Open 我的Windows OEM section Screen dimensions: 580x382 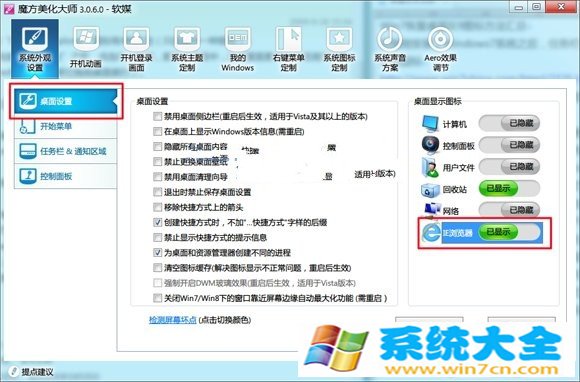(237, 48)
